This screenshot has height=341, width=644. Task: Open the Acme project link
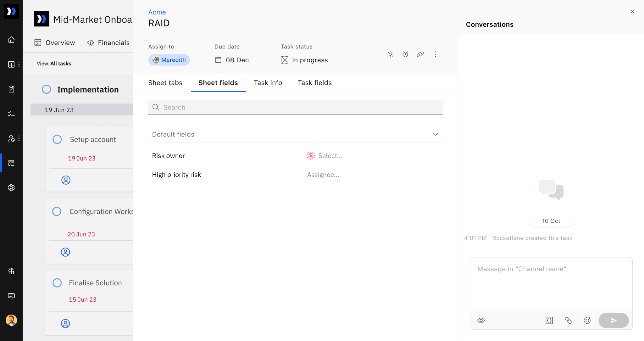(157, 12)
